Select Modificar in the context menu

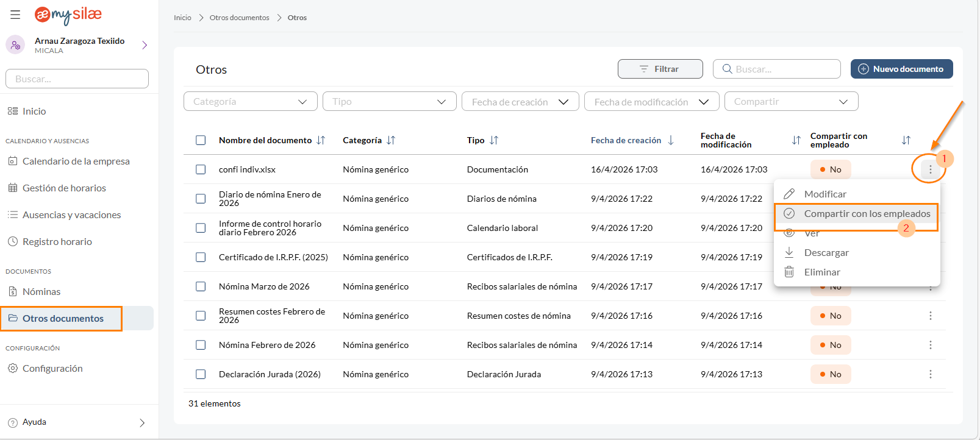point(824,194)
